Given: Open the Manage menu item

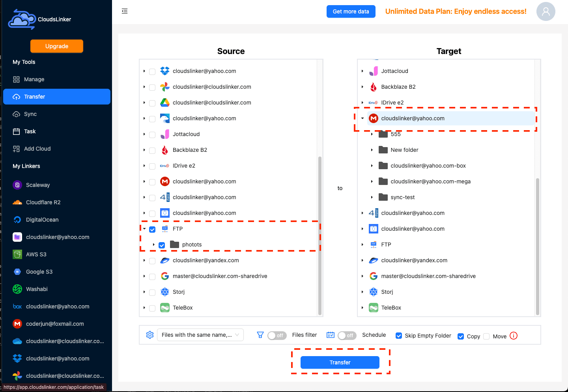Looking at the screenshot, I should 57,79.
